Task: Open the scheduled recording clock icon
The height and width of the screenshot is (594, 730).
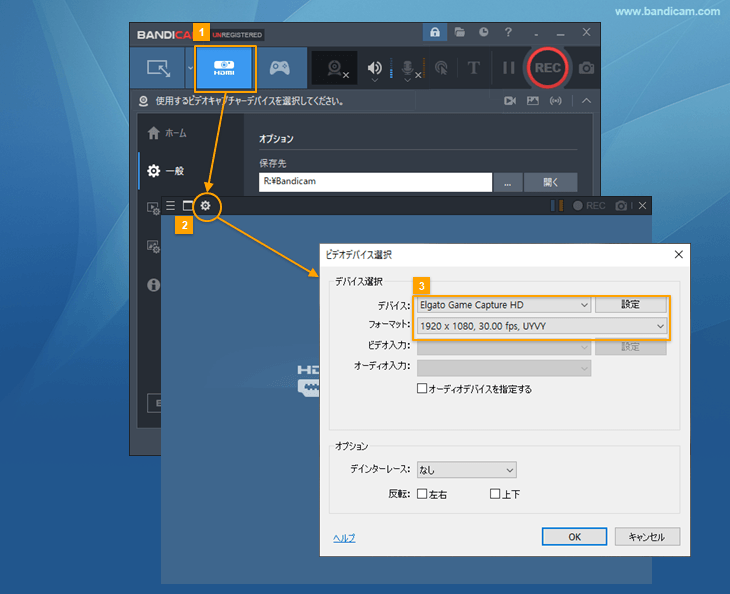Action: pos(484,32)
